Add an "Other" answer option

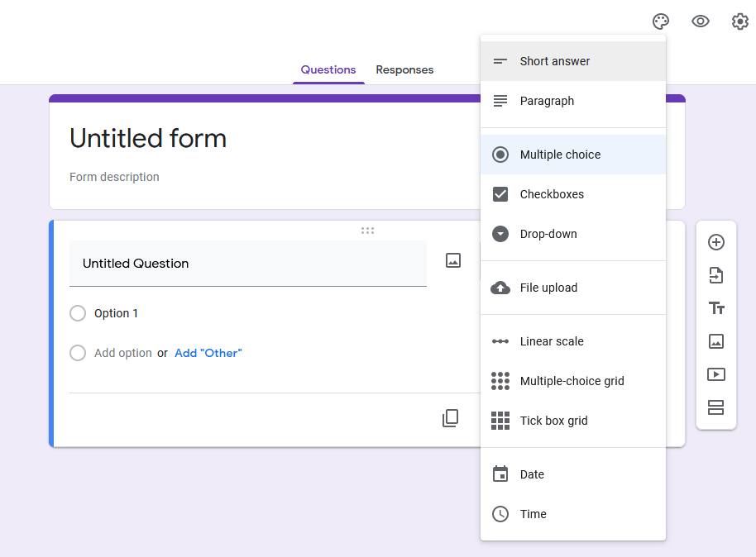pyautogui.click(x=208, y=353)
